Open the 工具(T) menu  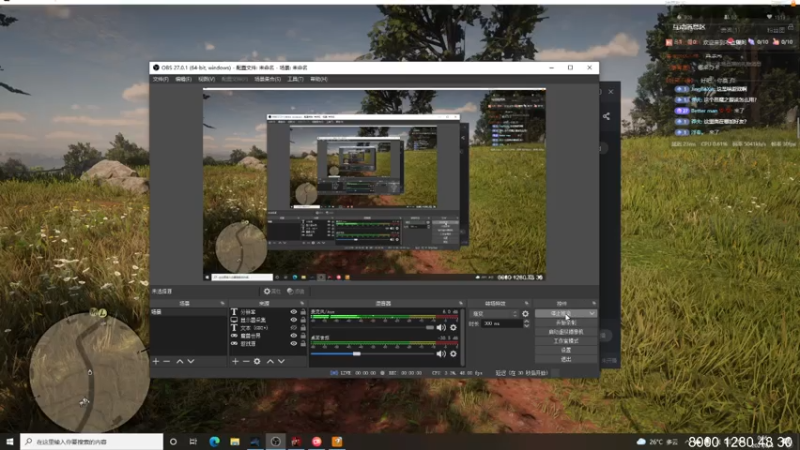tap(295, 79)
